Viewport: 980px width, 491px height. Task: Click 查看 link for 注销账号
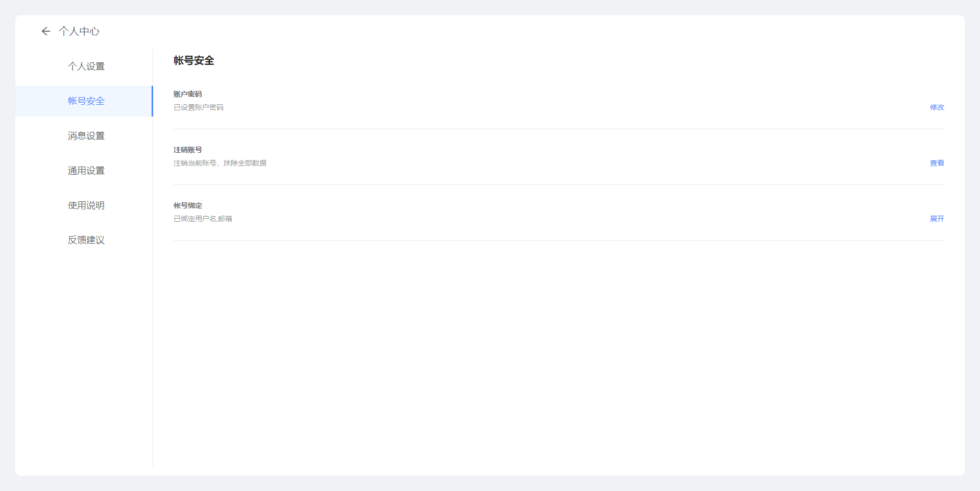[937, 163]
